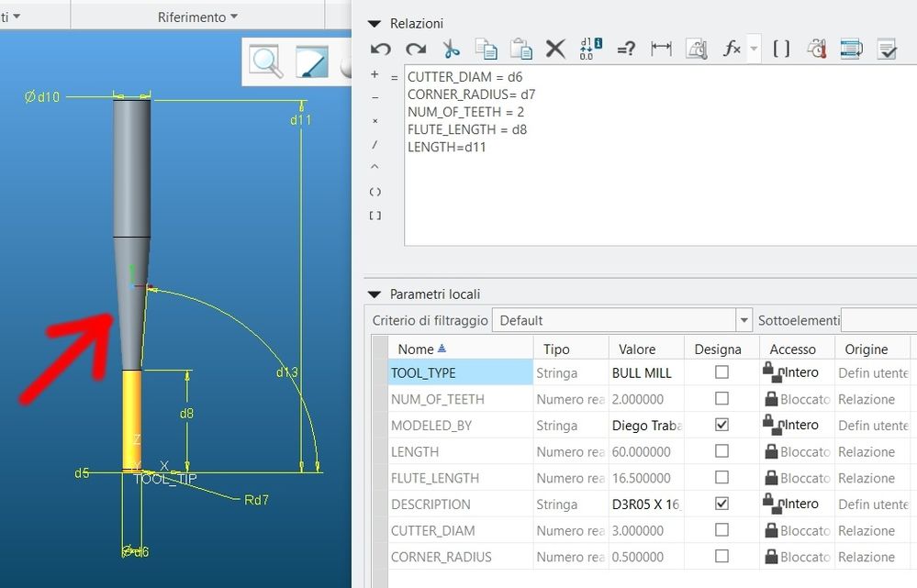Open the Criterio di filtraggio dropdown
This screenshot has height=588, width=917.
point(744,320)
